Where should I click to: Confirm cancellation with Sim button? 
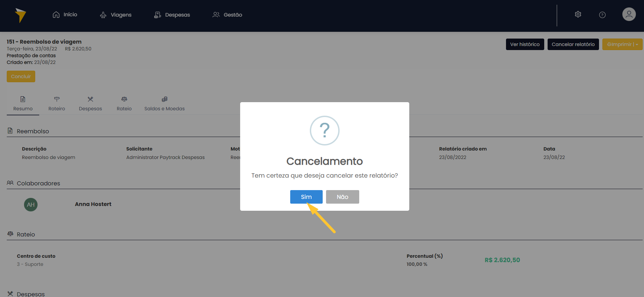point(306,197)
